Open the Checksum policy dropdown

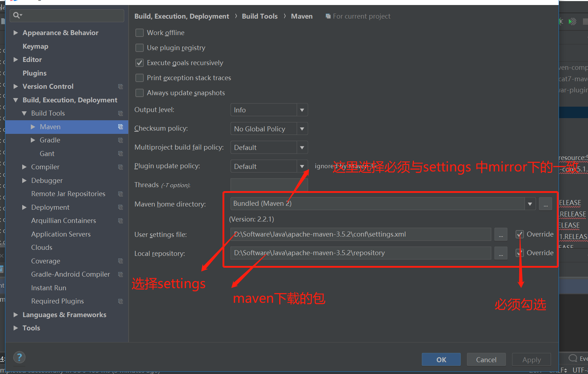pos(269,129)
